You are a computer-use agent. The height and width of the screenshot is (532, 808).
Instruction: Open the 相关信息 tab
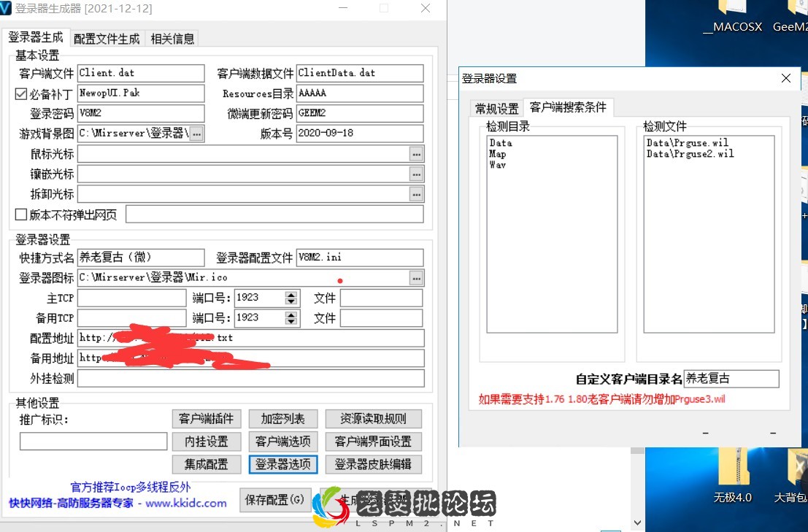172,39
